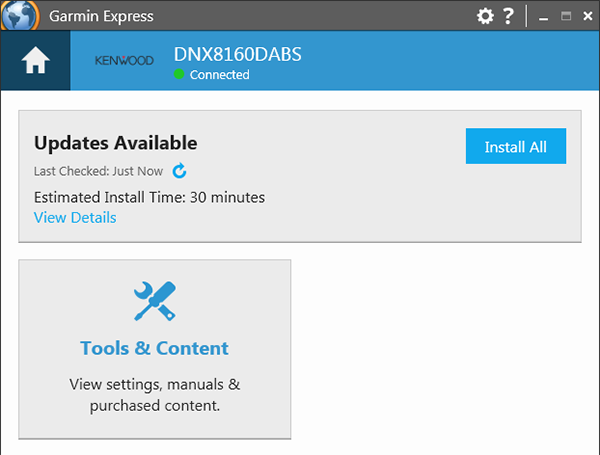The height and width of the screenshot is (455, 600).
Task: Open the Tools & Content heading
Action: [155, 348]
